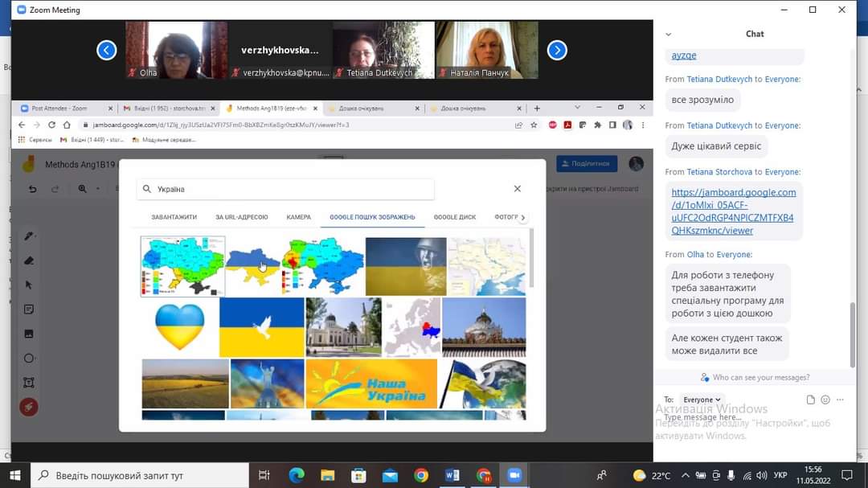The width and height of the screenshot is (868, 488).
Task: Open Microsoft Word in the taskbar
Action: tap(452, 475)
